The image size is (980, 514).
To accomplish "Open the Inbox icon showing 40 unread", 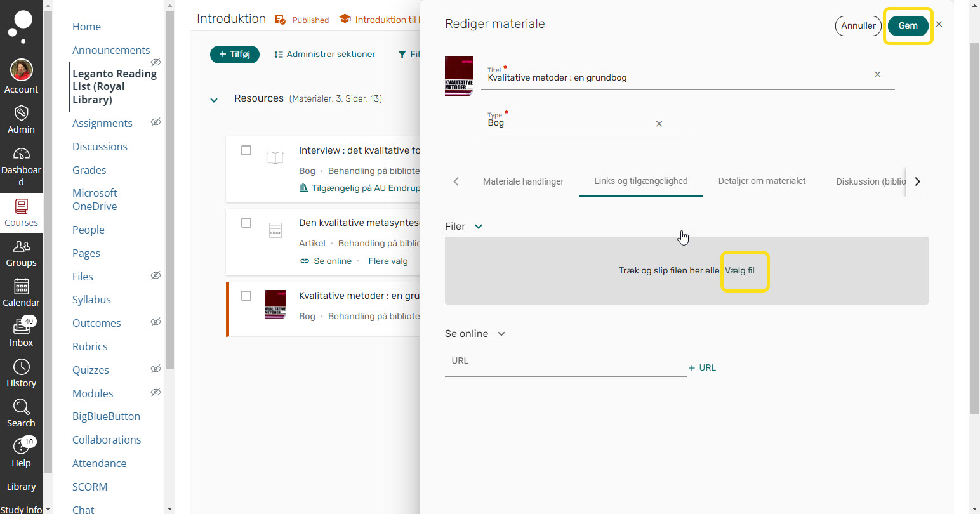I will coord(21,327).
